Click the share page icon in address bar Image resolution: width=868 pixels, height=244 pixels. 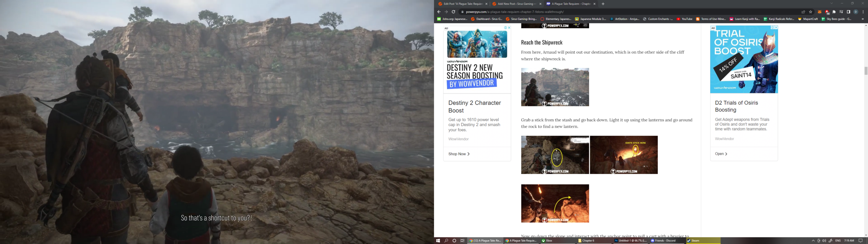point(803,12)
